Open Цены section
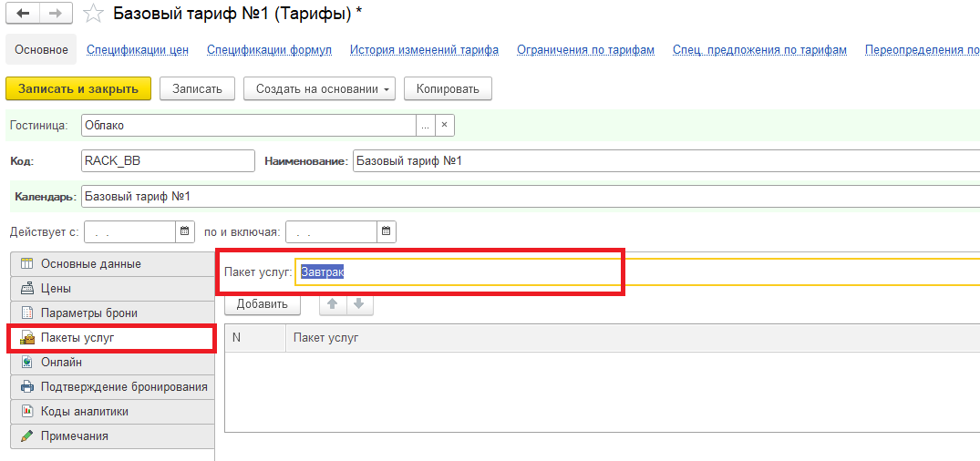Screen dimensions: 980x461 tap(112, 289)
